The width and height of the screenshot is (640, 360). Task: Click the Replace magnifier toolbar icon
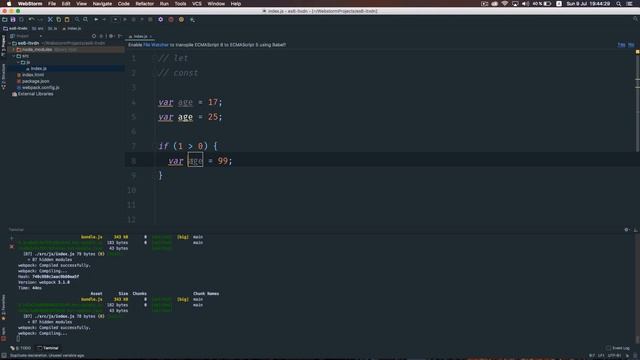(x=86, y=19)
